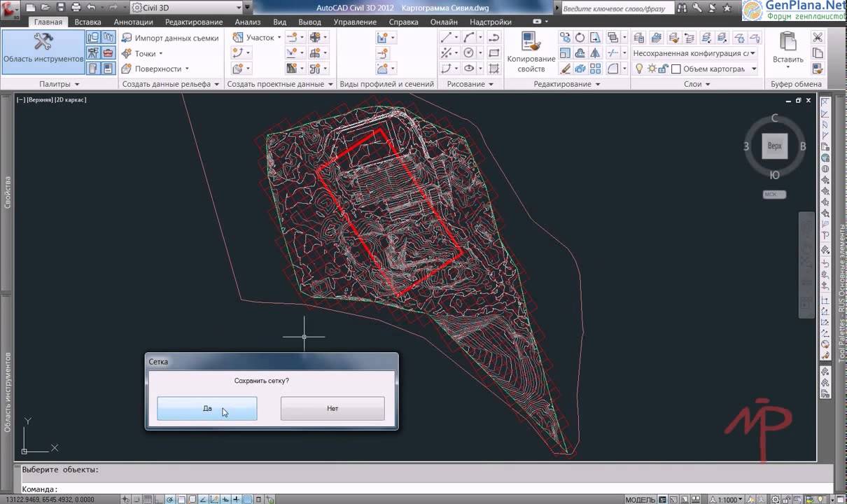Click the Cut scissors icon

pyautogui.click(x=818, y=38)
